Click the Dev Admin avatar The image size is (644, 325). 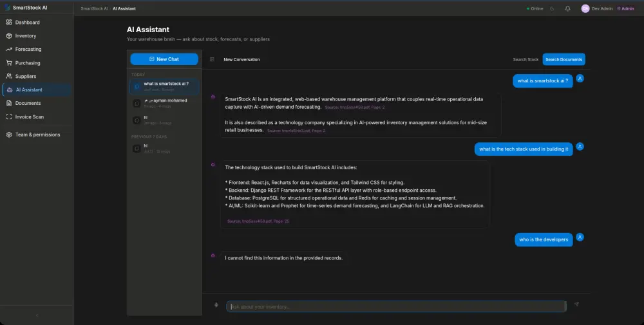(x=585, y=8)
